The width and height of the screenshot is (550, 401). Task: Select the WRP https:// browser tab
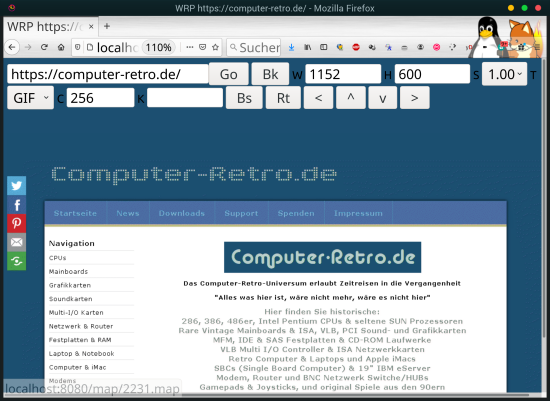(50, 27)
